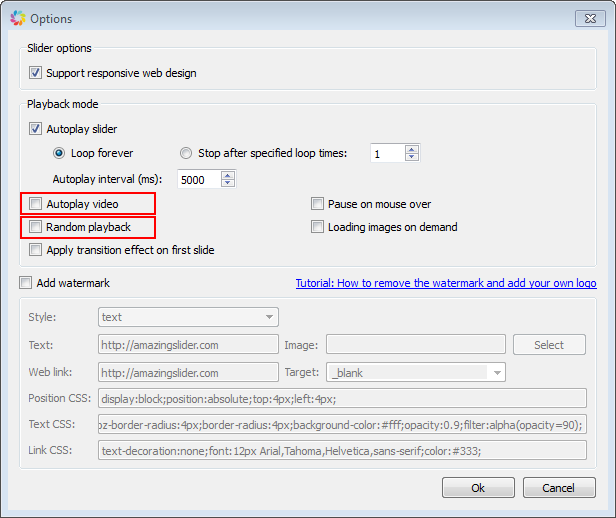Click the loop times number field

click(387, 153)
